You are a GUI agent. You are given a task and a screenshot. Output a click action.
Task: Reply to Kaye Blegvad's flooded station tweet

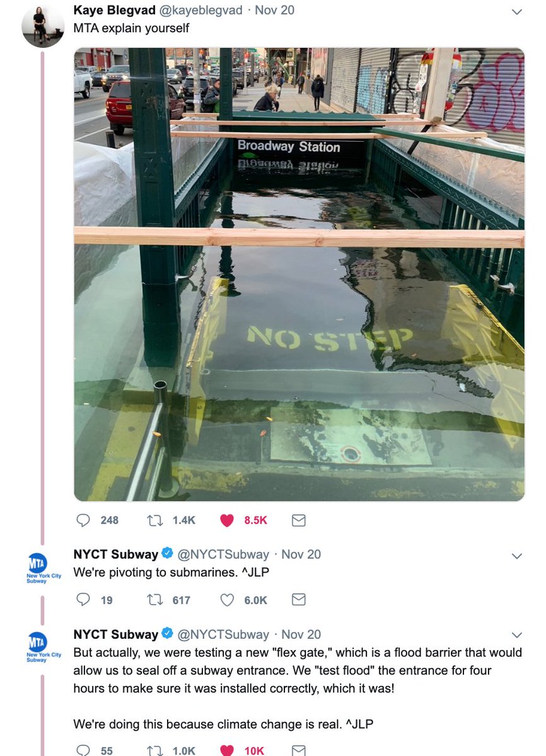[x=83, y=520]
